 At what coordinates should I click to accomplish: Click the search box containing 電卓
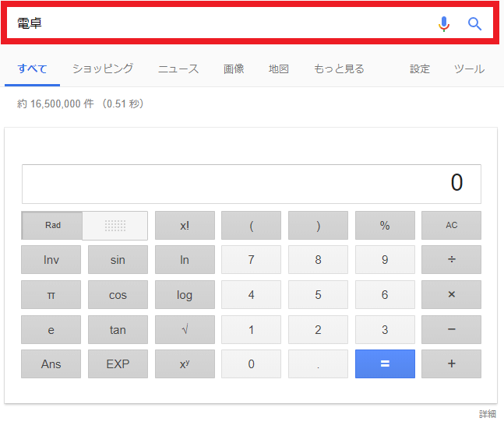[x=250, y=23]
